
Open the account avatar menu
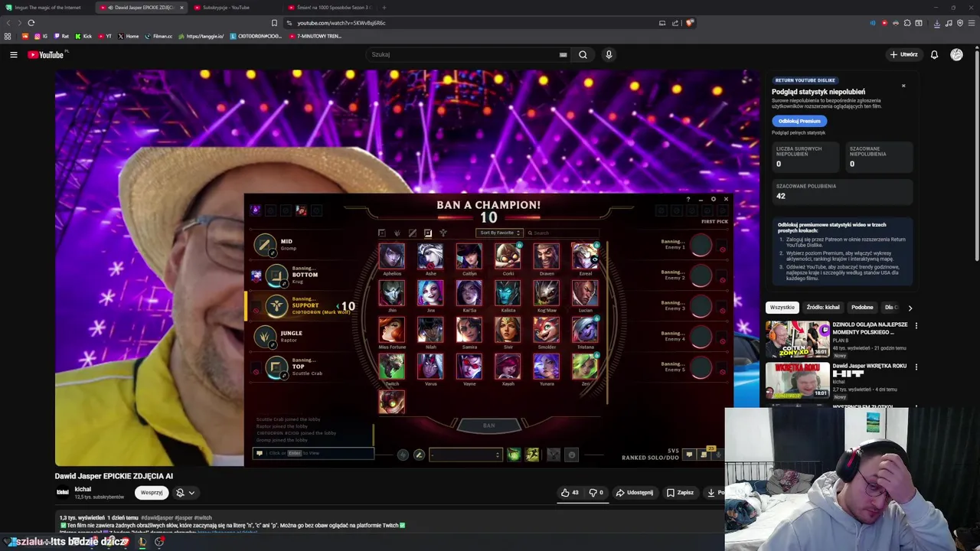coord(956,54)
